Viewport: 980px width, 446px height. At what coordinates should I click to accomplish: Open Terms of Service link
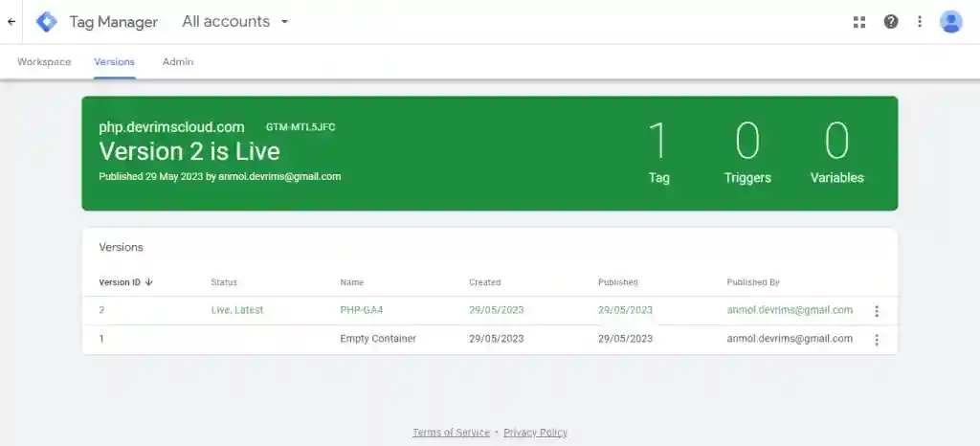452,433
